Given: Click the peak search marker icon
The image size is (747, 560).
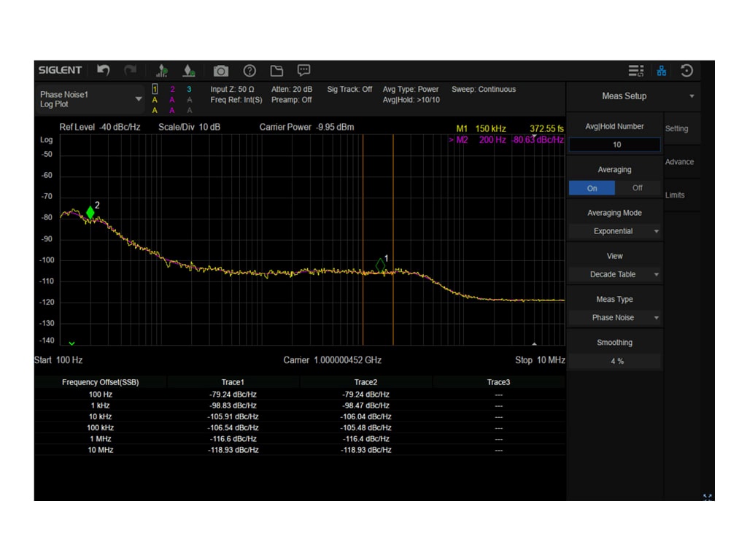Looking at the screenshot, I should pos(162,71).
